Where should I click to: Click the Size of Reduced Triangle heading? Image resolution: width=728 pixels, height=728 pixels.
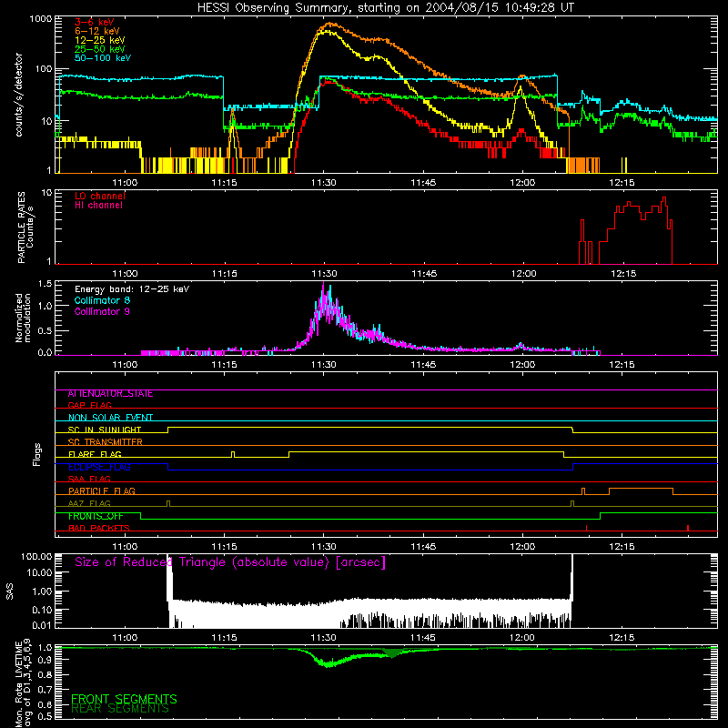[x=230, y=562]
